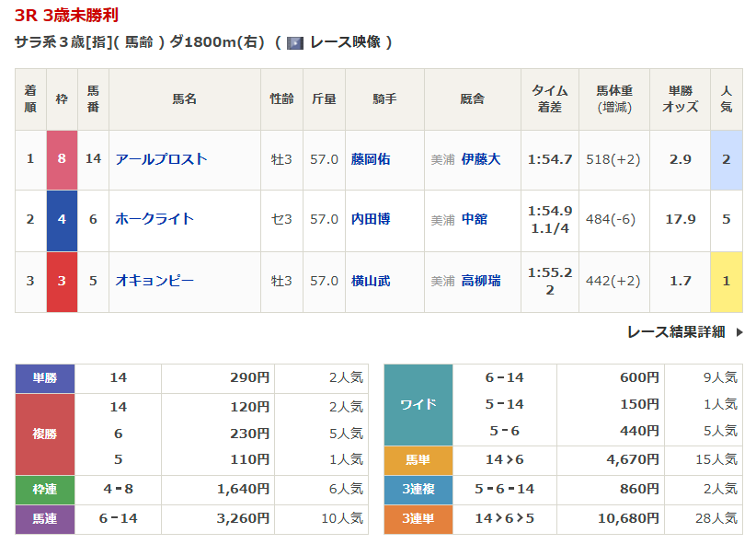Click the 3R 3歳未勝利 race heading
This screenshot has width=756, height=544.
click(x=66, y=16)
